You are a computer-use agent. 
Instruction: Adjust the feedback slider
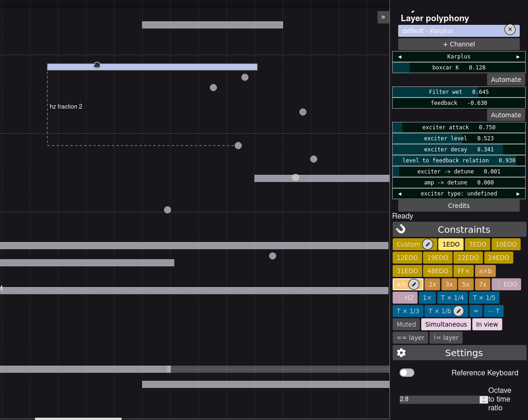tap(458, 103)
